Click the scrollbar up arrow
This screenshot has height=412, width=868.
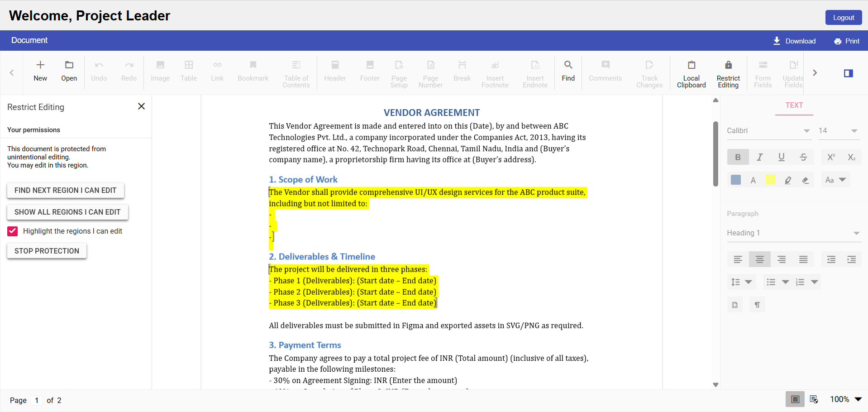[x=715, y=101]
